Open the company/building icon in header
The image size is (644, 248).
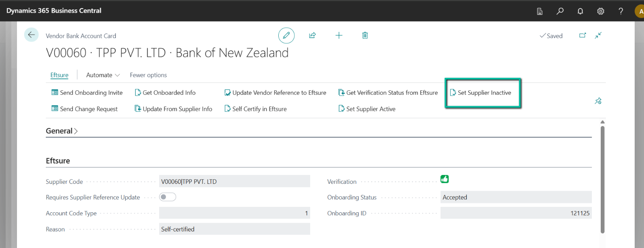click(540, 11)
